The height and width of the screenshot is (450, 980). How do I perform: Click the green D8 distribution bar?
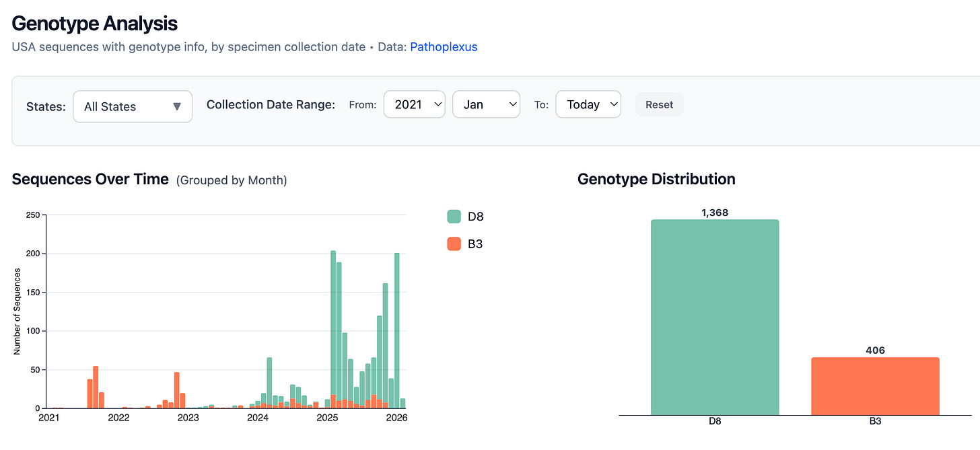[715, 317]
